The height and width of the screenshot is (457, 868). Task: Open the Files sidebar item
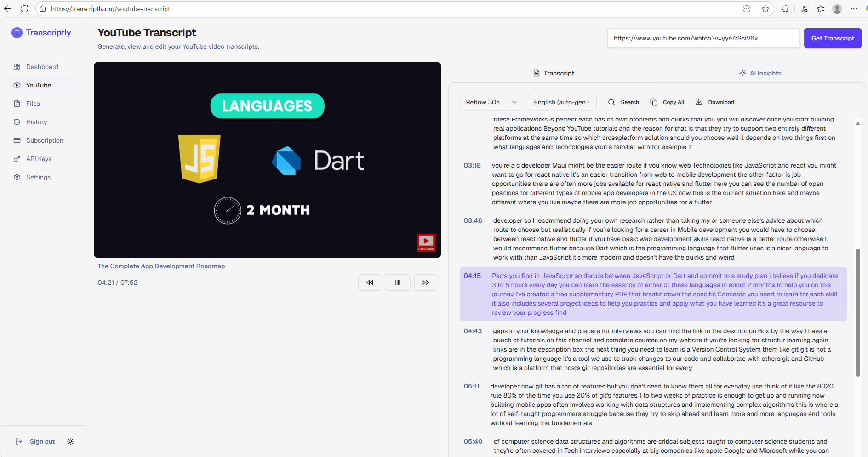click(x=33, y=104)
